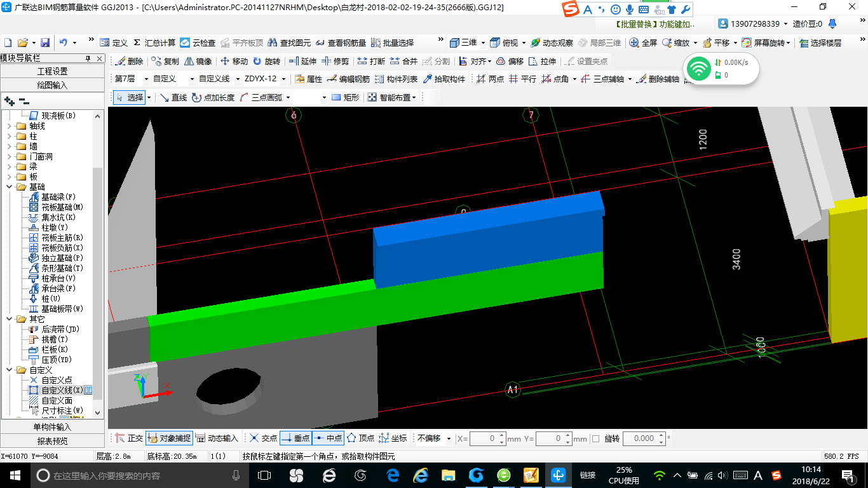This screenshot has width=868, height=488.
Task: Click 复制 copy tool
Action: [x=165, y=62]
